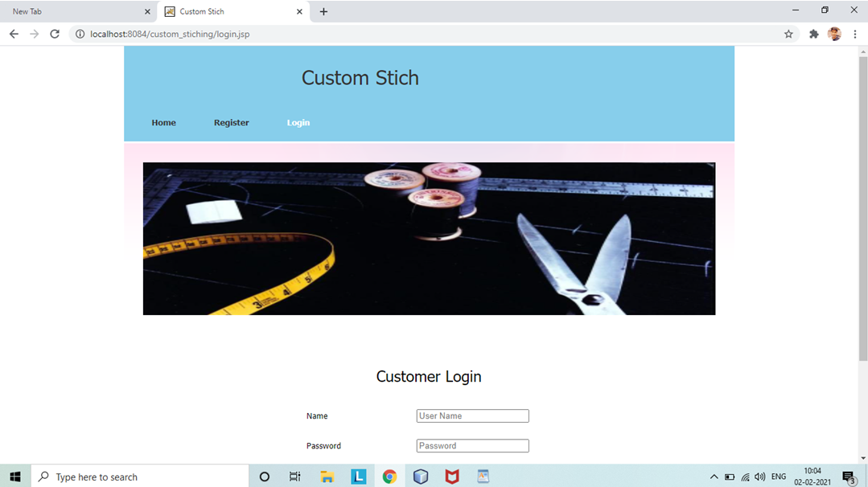Click the scrollbar down arrow

click(x=863, y=458)
